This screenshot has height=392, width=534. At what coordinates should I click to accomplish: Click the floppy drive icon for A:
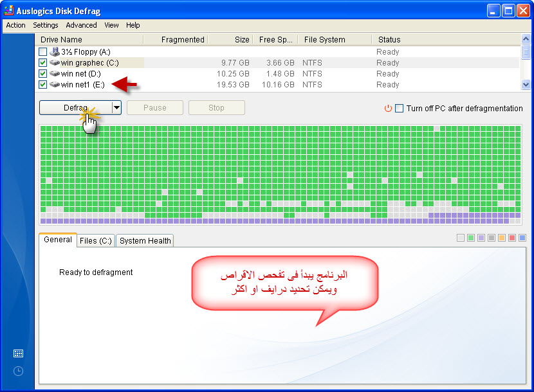click(x=55, y=51)
